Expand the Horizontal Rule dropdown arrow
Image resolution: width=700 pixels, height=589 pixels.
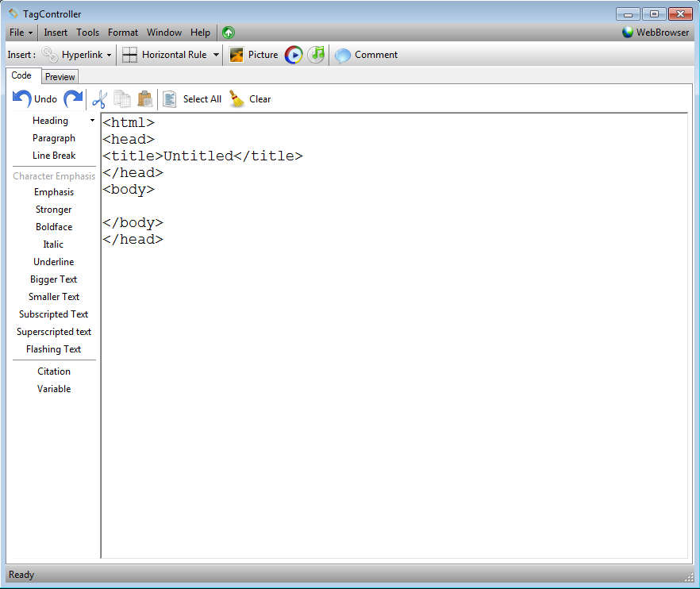[x=216, y=55]
